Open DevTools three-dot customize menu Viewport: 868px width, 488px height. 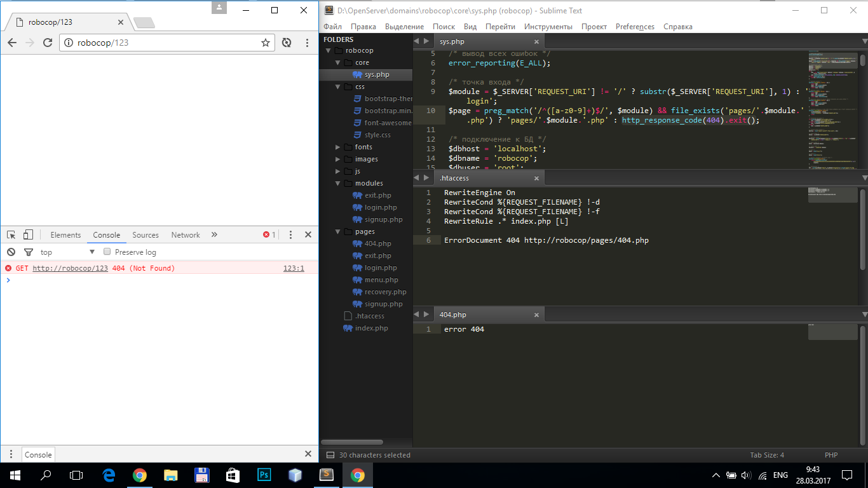pyautogui.click(x=290, y=234)
